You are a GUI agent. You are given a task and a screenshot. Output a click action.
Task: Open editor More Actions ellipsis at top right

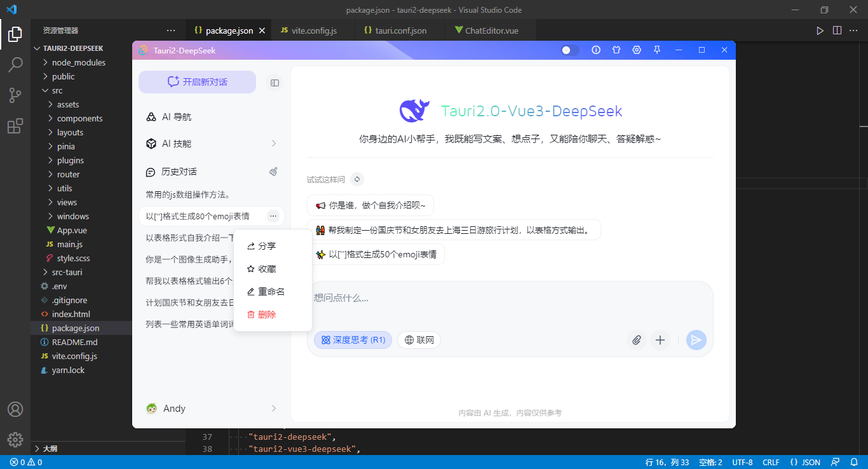pyautogui.click(x=854, y=31)
